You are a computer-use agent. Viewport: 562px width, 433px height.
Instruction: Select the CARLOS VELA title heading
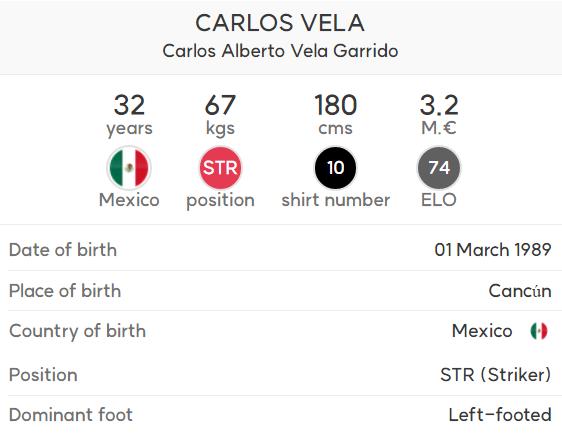point(280,23)
